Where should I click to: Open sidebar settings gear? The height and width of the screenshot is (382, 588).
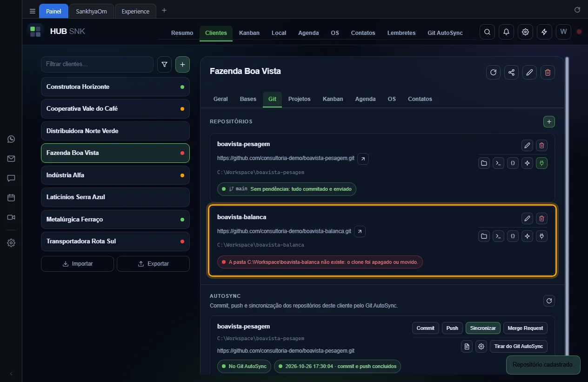point(11,243)
